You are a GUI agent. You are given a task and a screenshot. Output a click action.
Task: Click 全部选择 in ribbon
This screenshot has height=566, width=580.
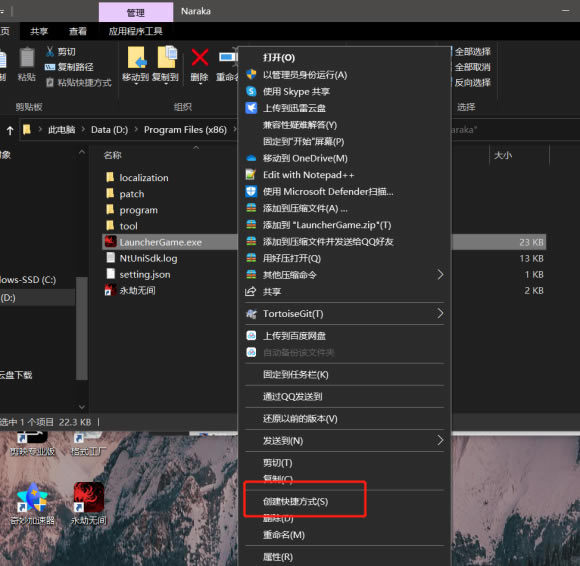[x=472, y=51]
